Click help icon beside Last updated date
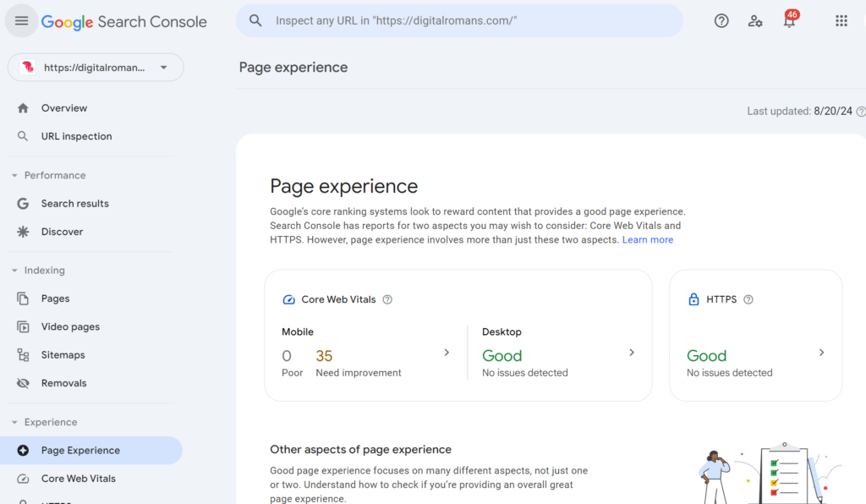The image size is (866, 504). point(861,112)
